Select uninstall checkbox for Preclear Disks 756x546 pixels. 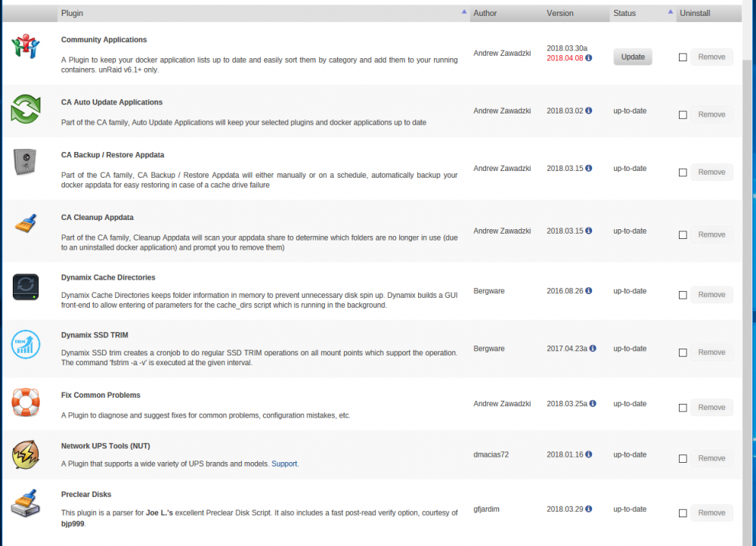tap(683, 513)
